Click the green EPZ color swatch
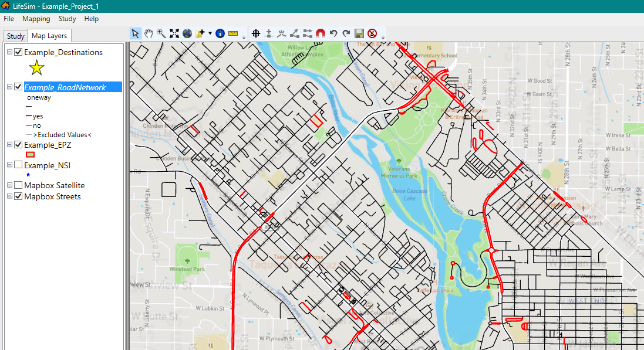Viewport: 644px width, 350px height. pyautogui.click(x=30, y=154)
